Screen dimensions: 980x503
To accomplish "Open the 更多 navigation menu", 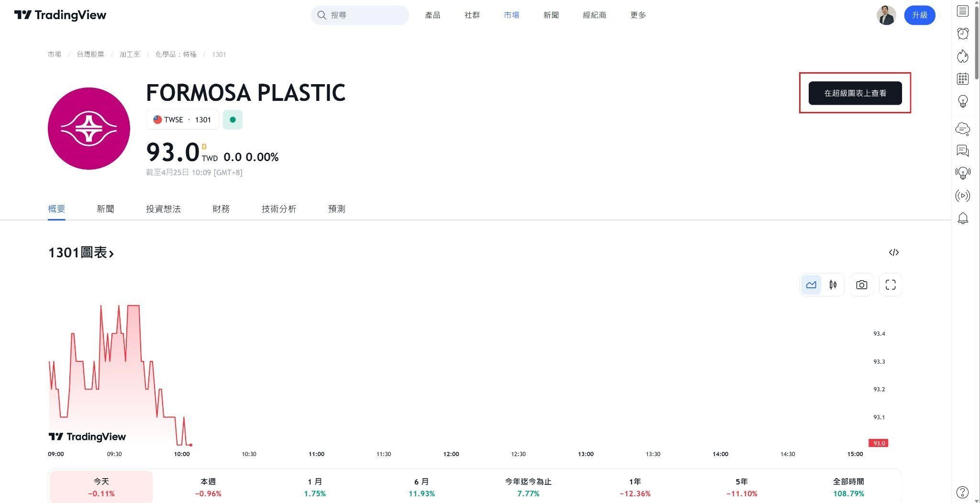I will pos(638,15).
